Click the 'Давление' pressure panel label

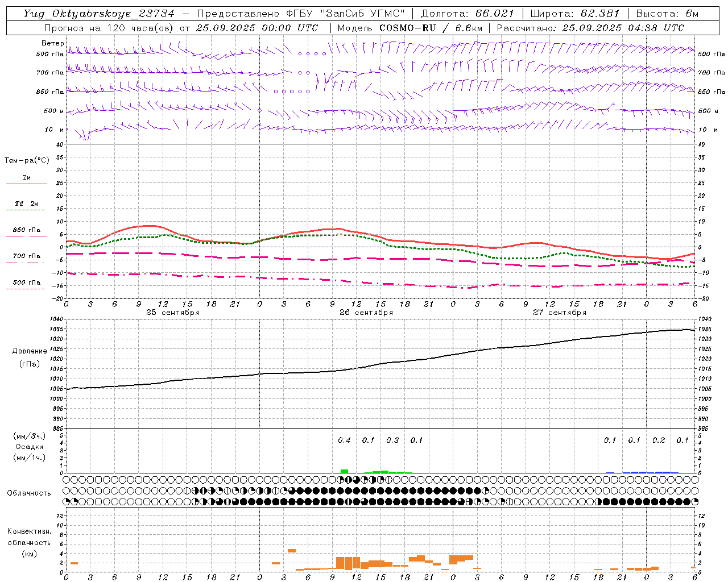30,351
